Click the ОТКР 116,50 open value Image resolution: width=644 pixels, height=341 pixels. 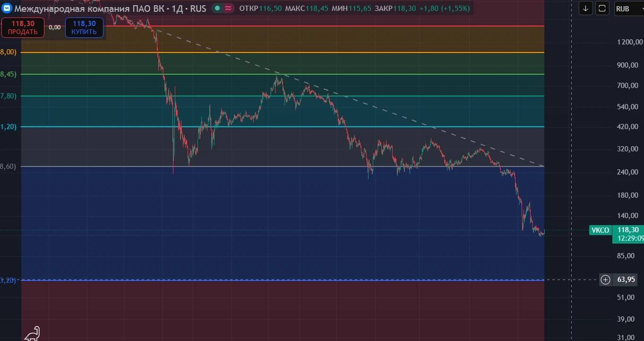tap(260, 8)
